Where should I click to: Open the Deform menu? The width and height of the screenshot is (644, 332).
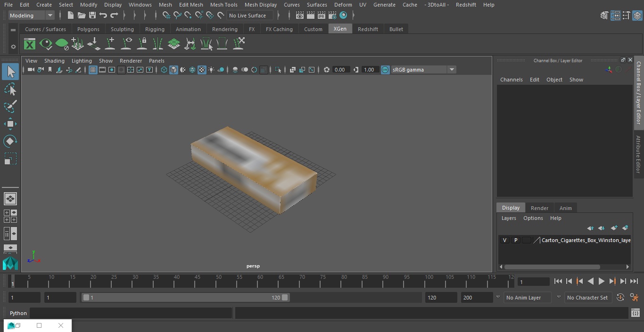pos(343,5)
